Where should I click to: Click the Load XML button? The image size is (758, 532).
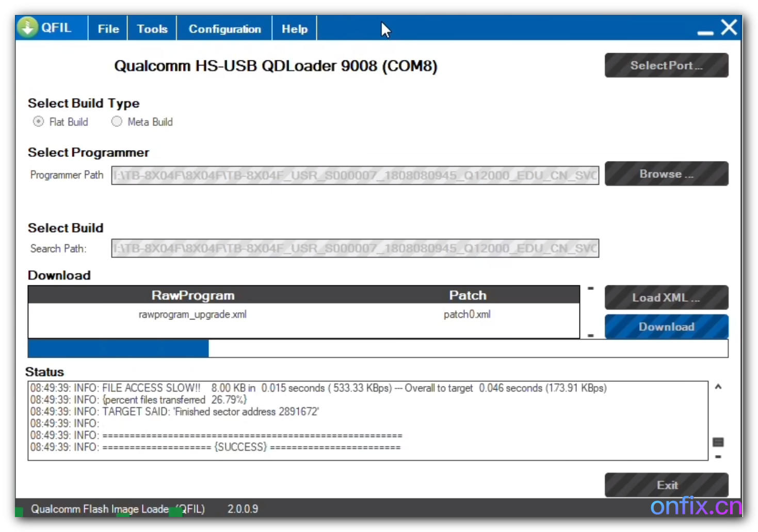point(666,297)
